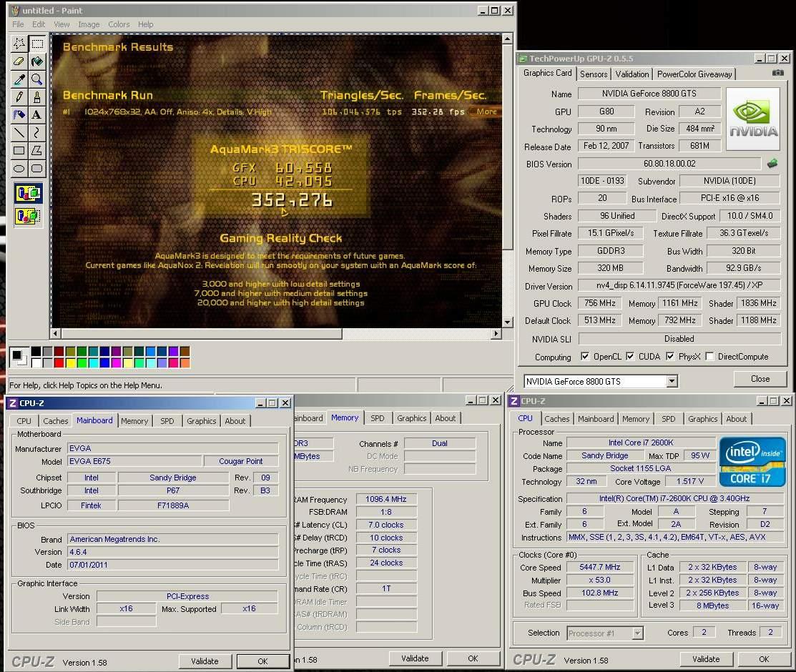Open the Caches tab in right CPU-Z window
The width and height of the screenshot is (796, 672).
(557, 419)
